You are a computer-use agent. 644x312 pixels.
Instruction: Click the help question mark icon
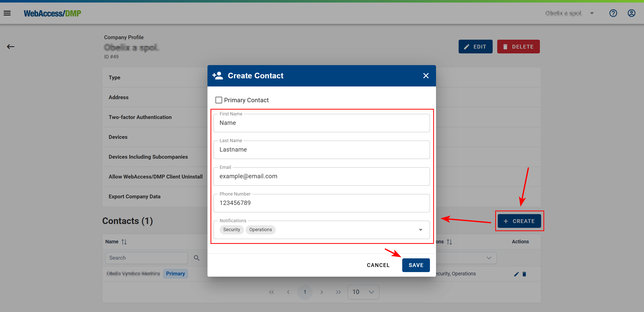613,13
